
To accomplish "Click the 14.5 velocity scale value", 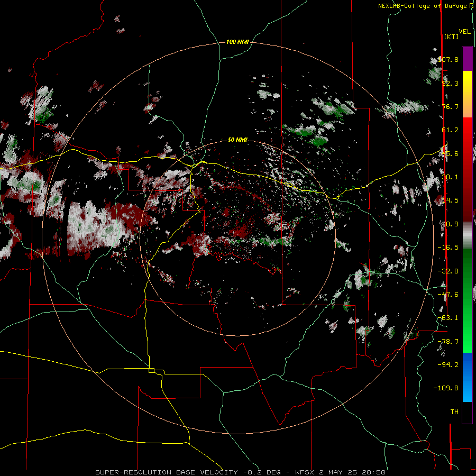I will tap(450, 200).
